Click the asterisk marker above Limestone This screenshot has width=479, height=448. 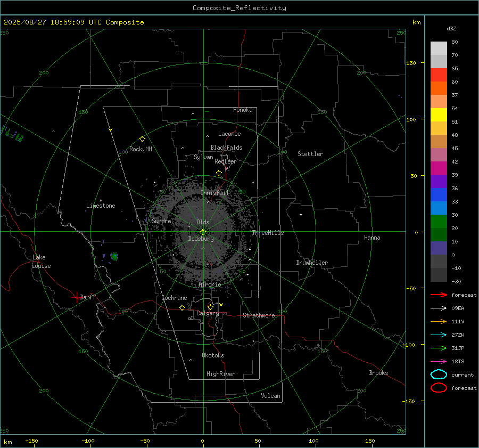click(x=101, y=201)
